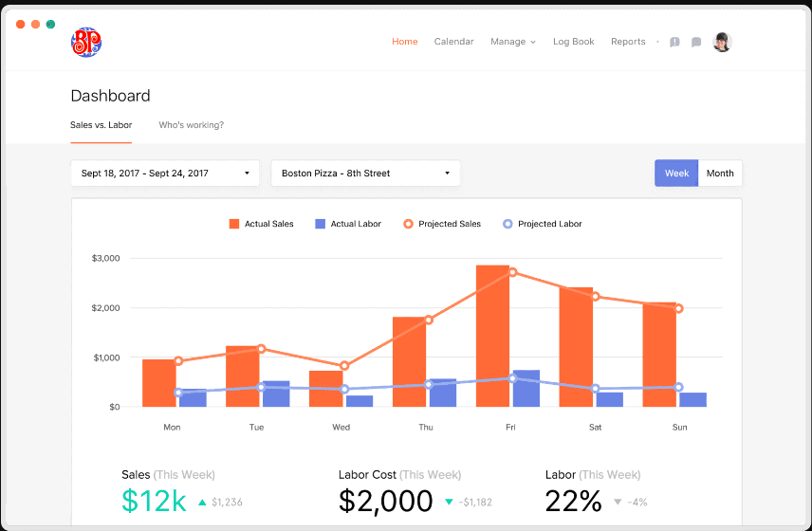Click the gray labor percent arrow
812x531 pixels.
pyautogui.click(x=618, y=502)
